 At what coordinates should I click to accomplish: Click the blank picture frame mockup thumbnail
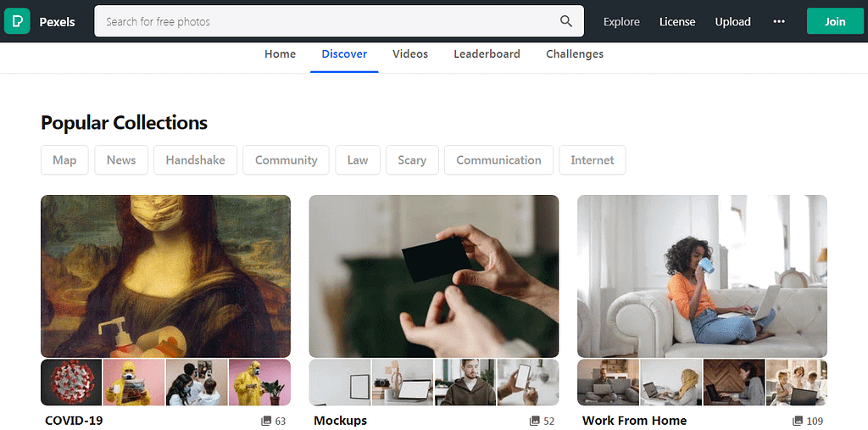(339, 383)
